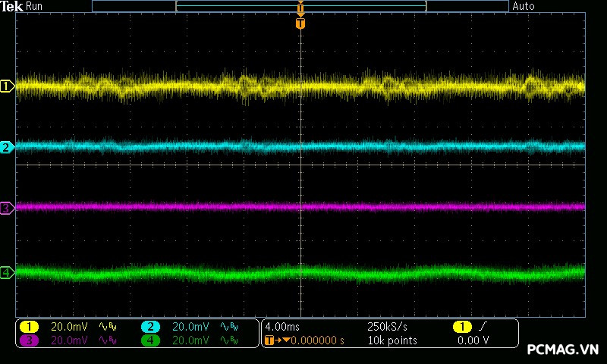The image size is (607, 364).
Task: Click the Run status label
Action: 35,6
